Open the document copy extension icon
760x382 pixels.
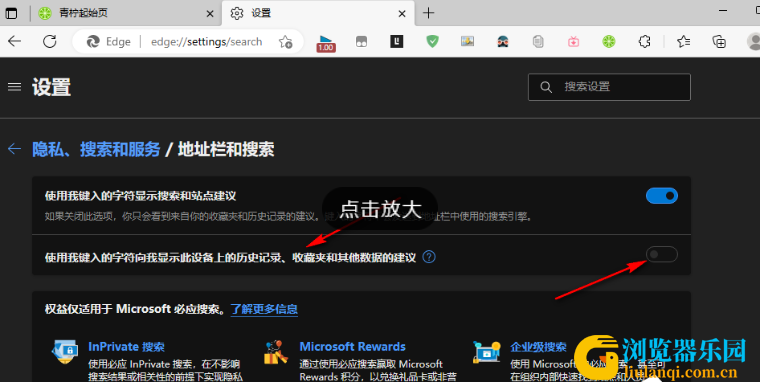tap(538, 42)
